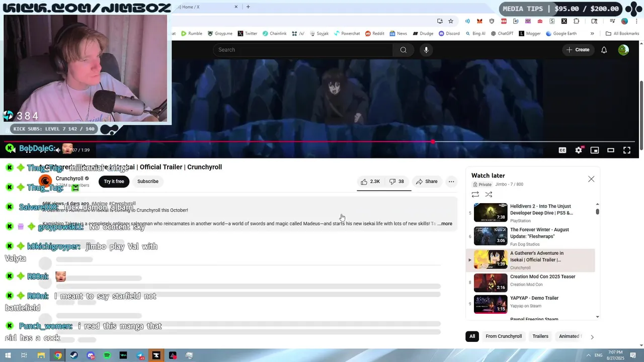
Task: Enter fullscreen on video player
Action: (627, 150)
